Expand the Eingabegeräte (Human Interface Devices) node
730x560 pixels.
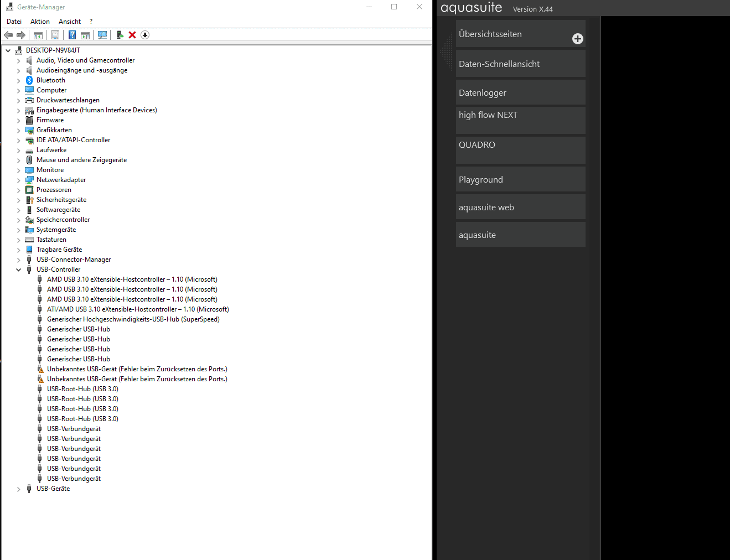tap(18, 110)
